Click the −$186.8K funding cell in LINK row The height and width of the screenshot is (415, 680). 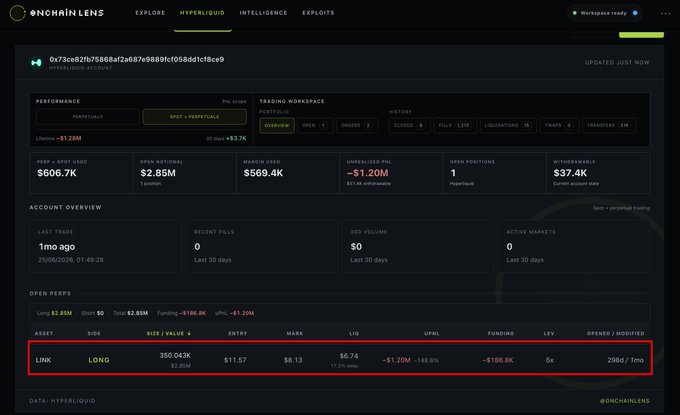coord(498,360)
